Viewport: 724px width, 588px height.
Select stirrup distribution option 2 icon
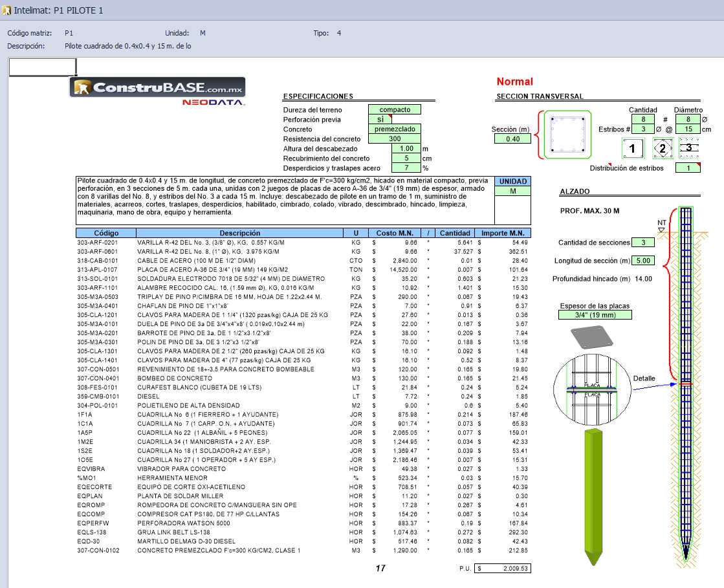(x=663, y=148)
